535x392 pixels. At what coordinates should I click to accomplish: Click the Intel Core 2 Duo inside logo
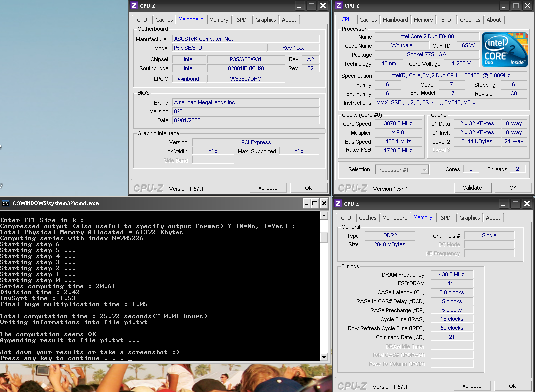tap(505, 50)
